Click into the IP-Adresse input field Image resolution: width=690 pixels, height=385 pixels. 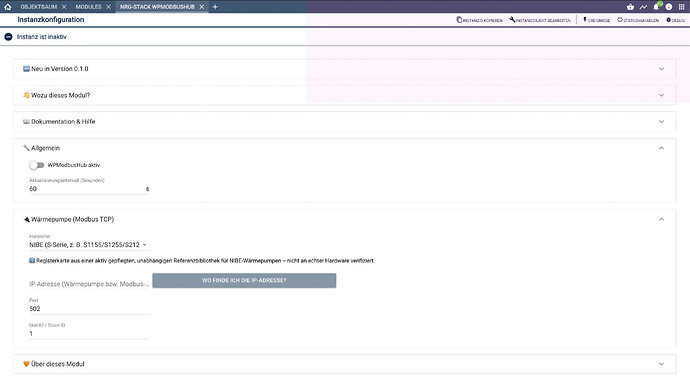[88, 284]
